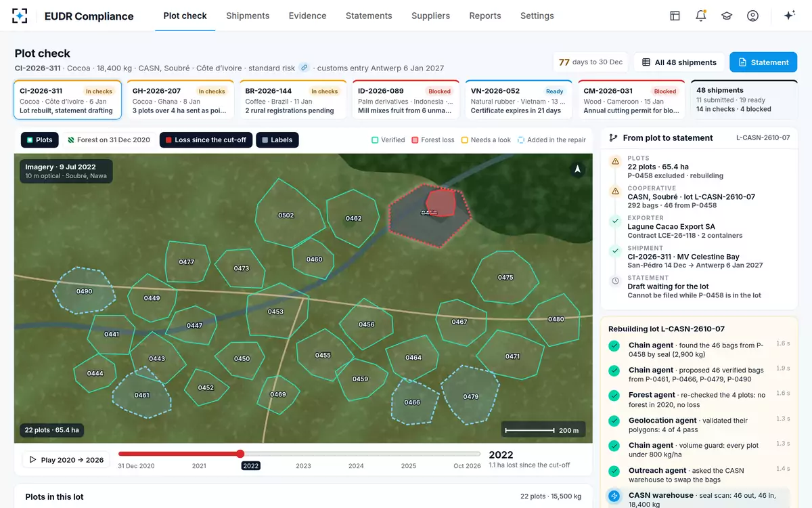Image resolution: width=812 pixels, height=508 pixels.
Task: Select shipment card CI-2026-311
Action: coord(67,100)
